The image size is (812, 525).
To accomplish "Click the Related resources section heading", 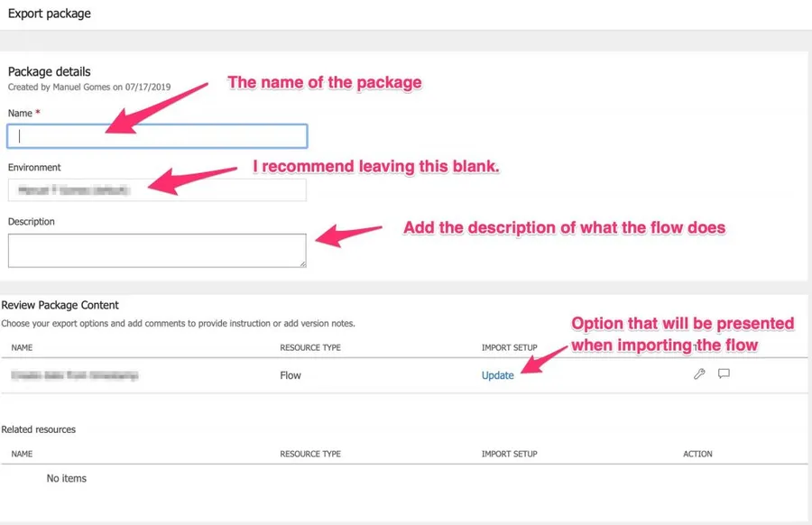I will 39,429.
